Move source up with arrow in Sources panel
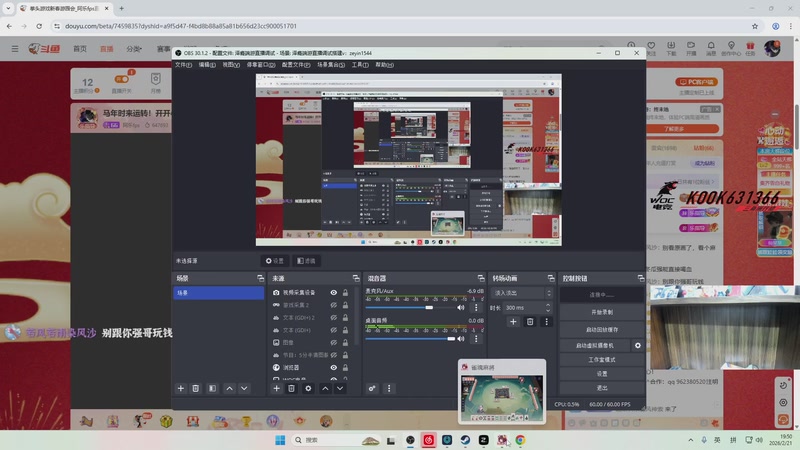800x450 pixels. pyautogui.click(x=325, y=388)
